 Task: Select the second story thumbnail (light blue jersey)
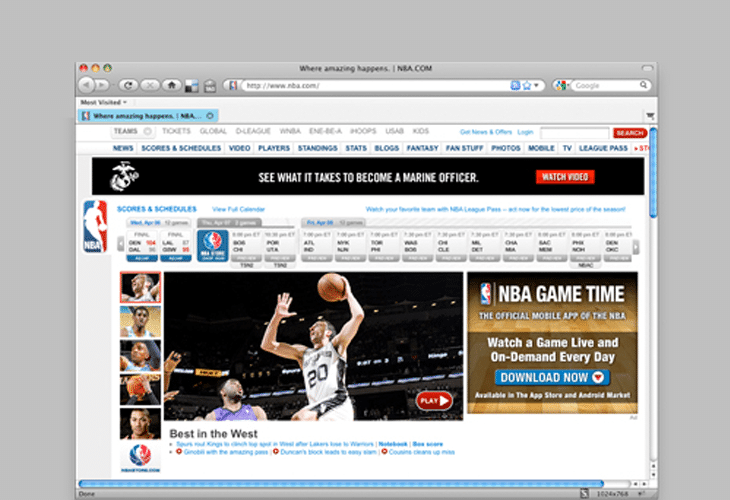tap(140, 321)
